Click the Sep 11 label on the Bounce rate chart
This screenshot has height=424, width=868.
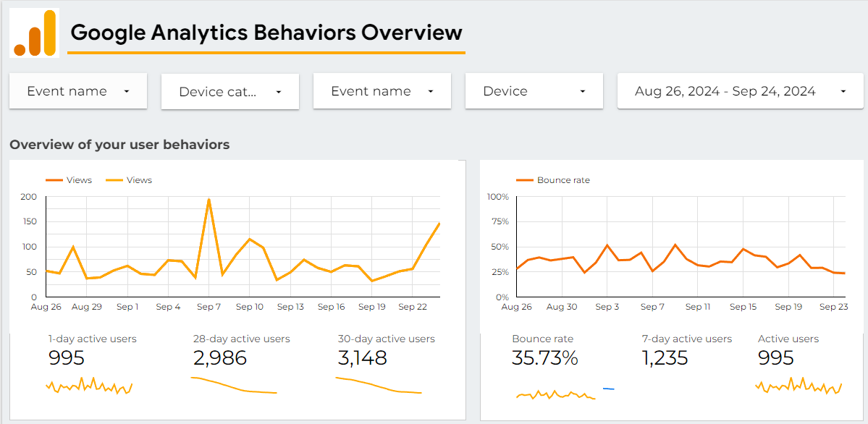pyautogui.click(x=697, y=306)
